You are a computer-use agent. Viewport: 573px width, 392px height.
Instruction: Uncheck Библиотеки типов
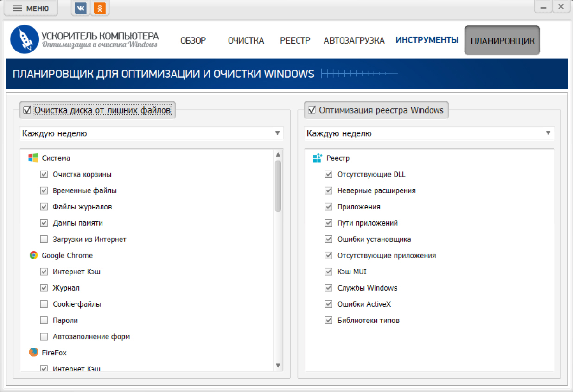point(329,321)
